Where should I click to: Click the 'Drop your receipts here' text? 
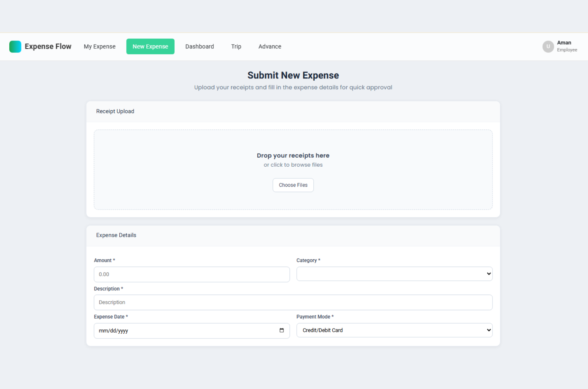click(x=293, y=156)
